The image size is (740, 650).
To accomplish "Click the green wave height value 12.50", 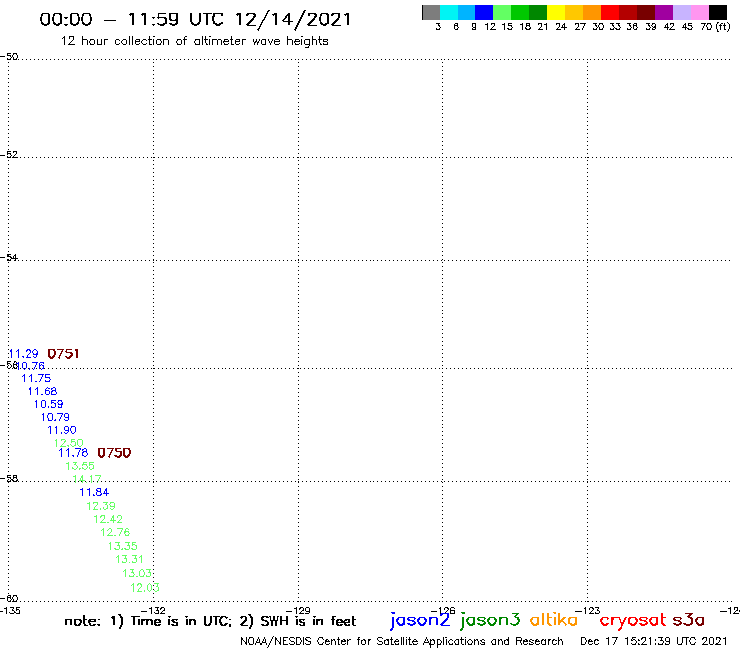I will tap(68, 443).
